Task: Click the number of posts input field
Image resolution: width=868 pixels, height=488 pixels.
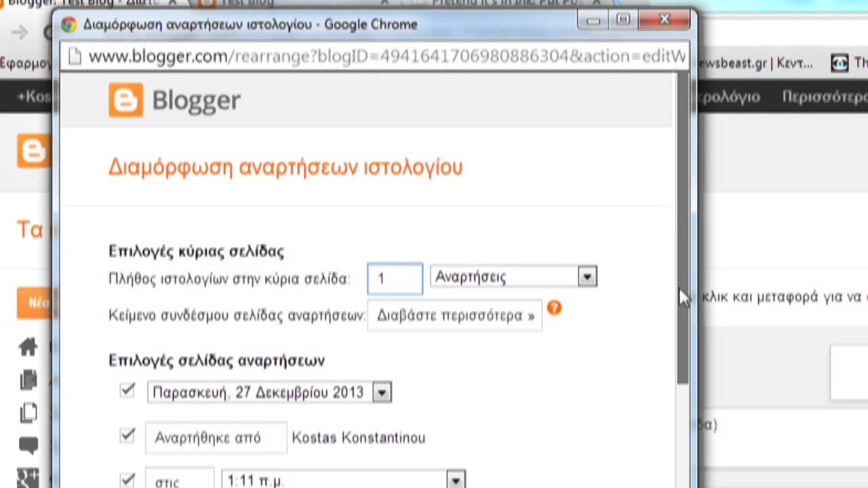Action: pyautogui.click(x=395, y=279)
